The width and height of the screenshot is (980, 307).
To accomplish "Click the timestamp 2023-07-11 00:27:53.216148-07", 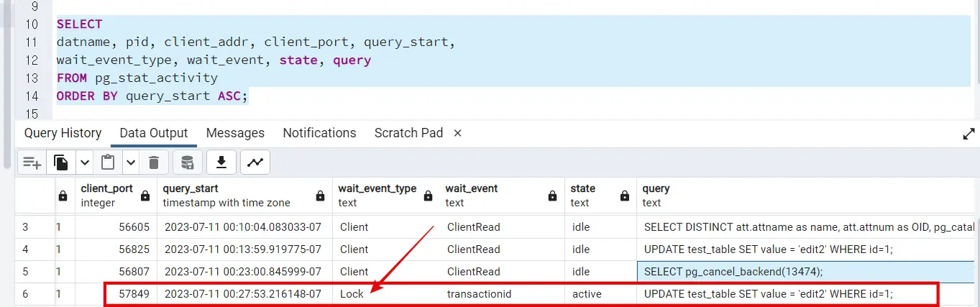I will [x=243, y=294].
